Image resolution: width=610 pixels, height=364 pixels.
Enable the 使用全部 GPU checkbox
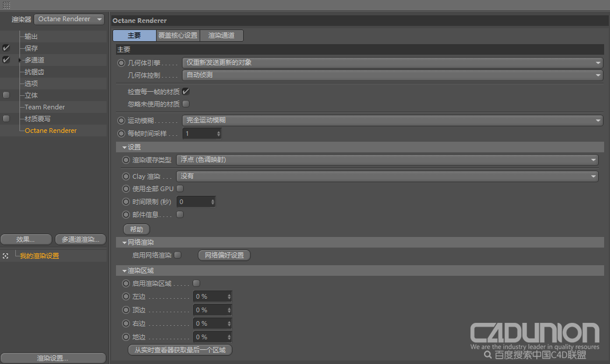tap(180, 188)
